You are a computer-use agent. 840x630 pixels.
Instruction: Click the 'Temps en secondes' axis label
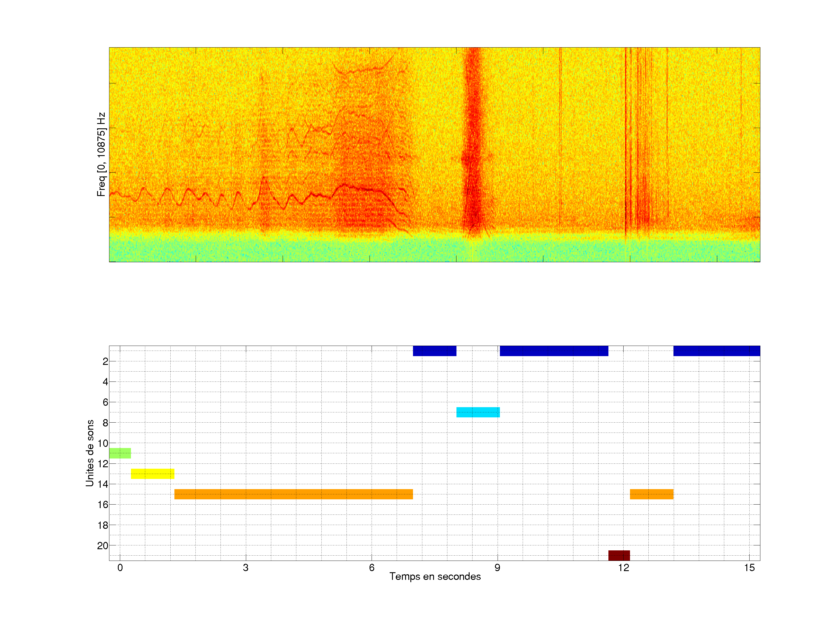[x=435, y=576]
